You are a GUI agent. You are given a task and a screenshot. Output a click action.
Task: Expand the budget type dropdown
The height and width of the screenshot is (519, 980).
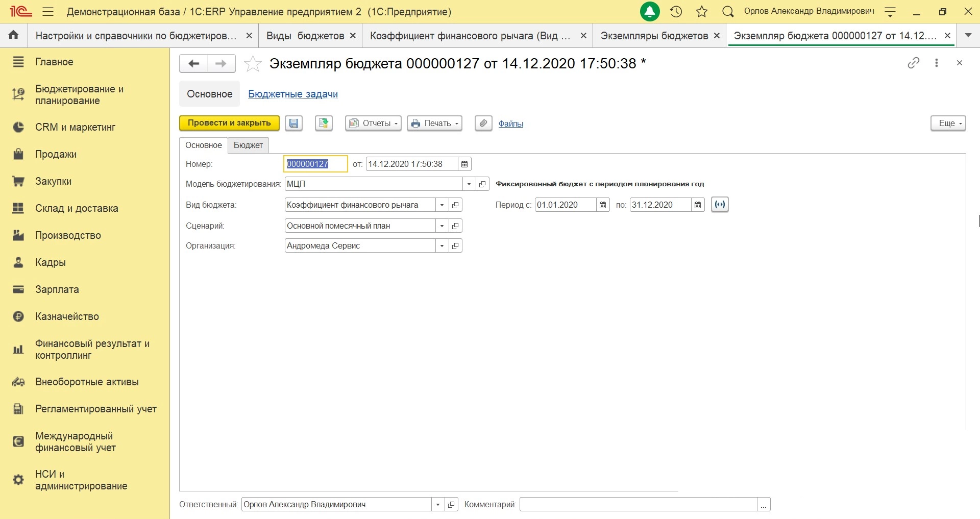tap(442, 205)
